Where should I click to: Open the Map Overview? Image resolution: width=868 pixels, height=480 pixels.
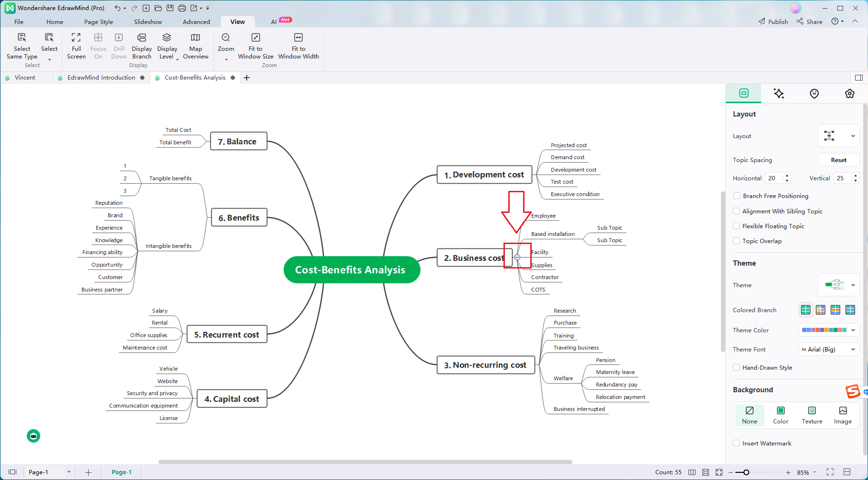pyautogui.click(x=195, y=46)
